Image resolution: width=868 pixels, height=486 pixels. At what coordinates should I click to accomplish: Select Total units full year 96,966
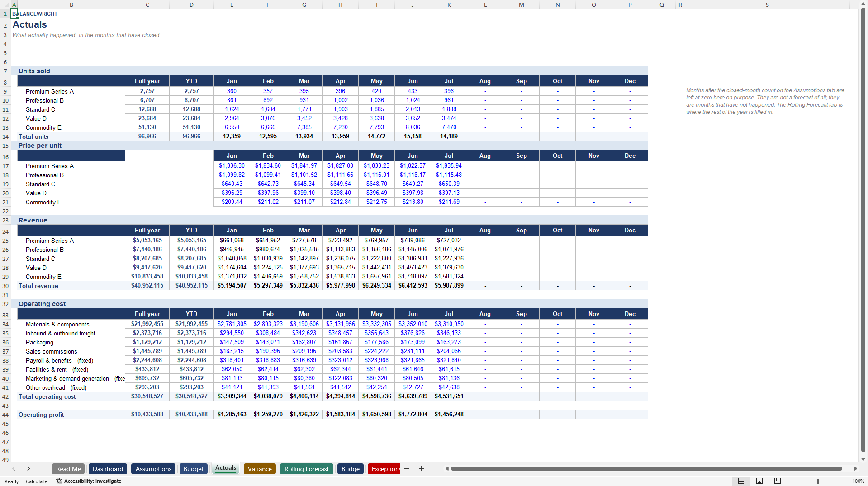(147, 136)
